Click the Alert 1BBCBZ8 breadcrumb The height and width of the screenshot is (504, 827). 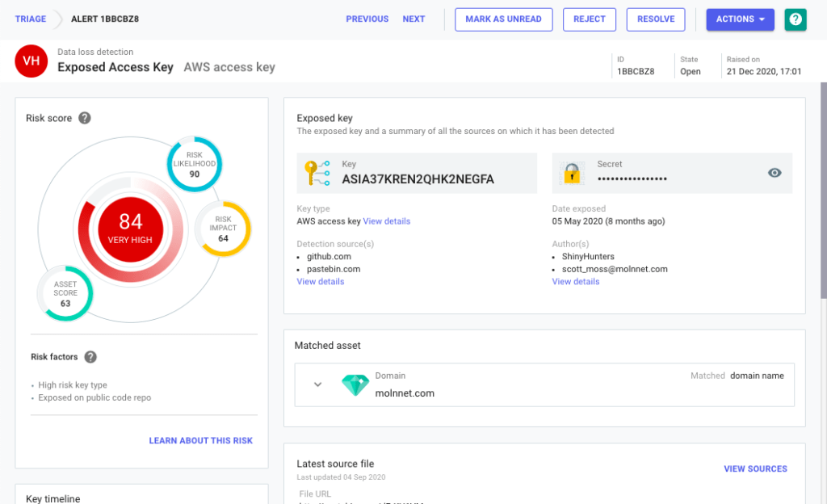[105, 19]
